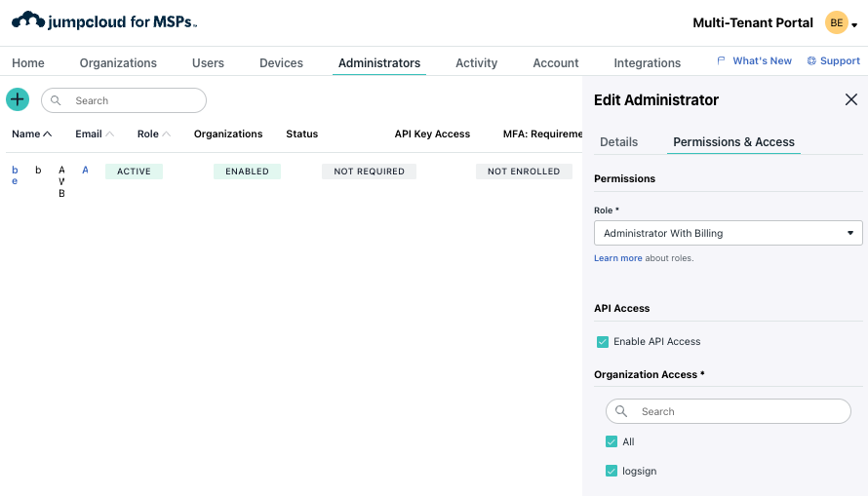
Task: Open the 'be' administrator name link
Action: click(15, 175)
